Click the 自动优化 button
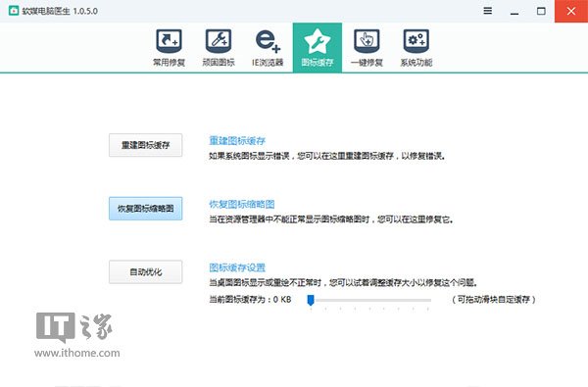Image resolution: width=588 pixels, height=387 pixels. (145, 271)
